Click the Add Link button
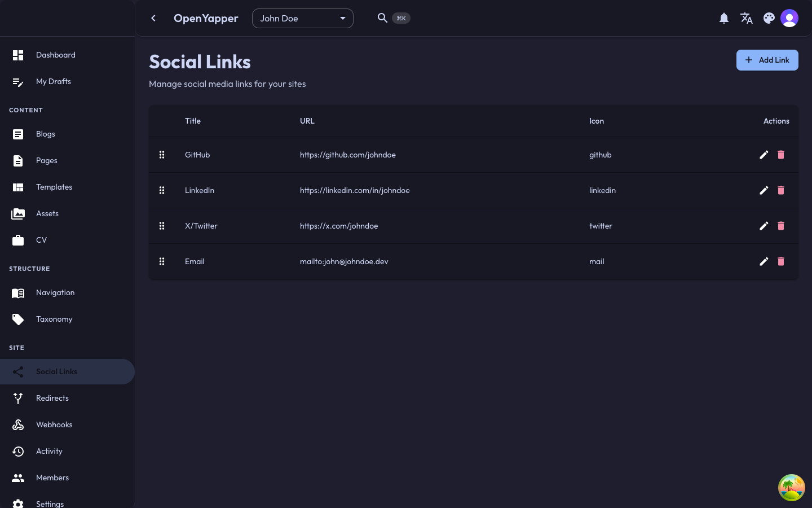This screenshot has height=508, width=812. tap(767, 60)
